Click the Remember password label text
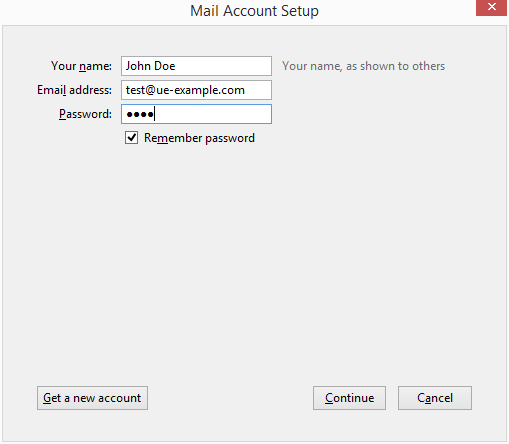 pos(199,138)
